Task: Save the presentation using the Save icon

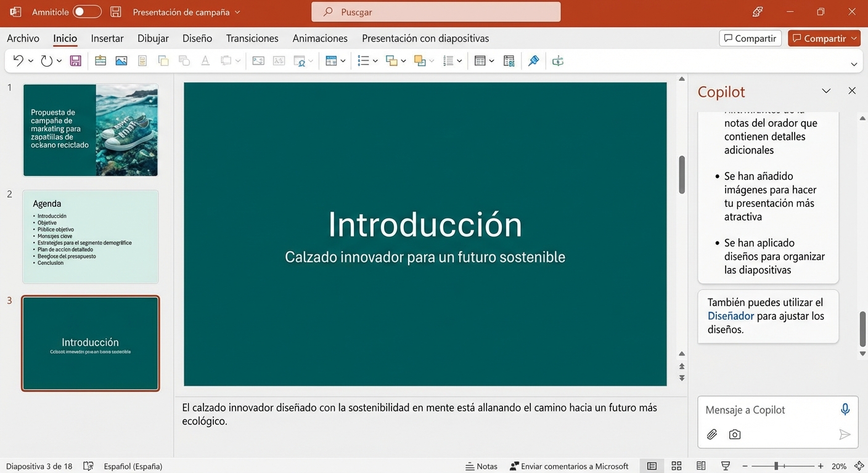Action: [75, 60]
